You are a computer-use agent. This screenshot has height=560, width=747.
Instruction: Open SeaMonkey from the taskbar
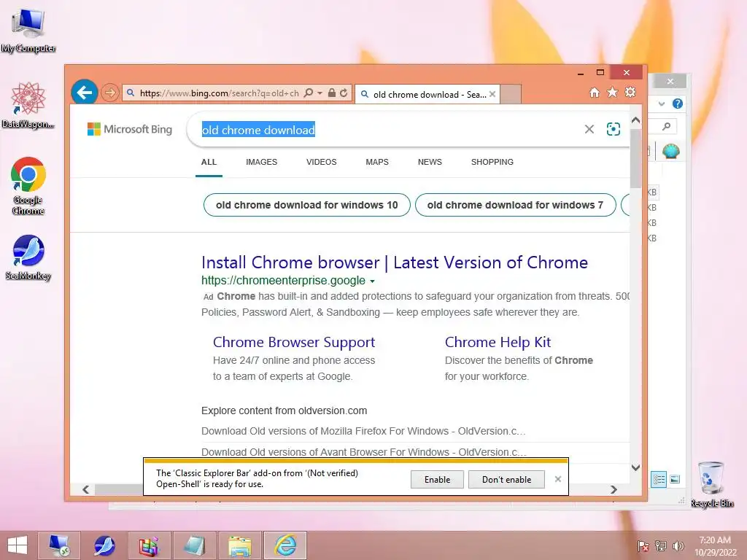coord(104,545)
